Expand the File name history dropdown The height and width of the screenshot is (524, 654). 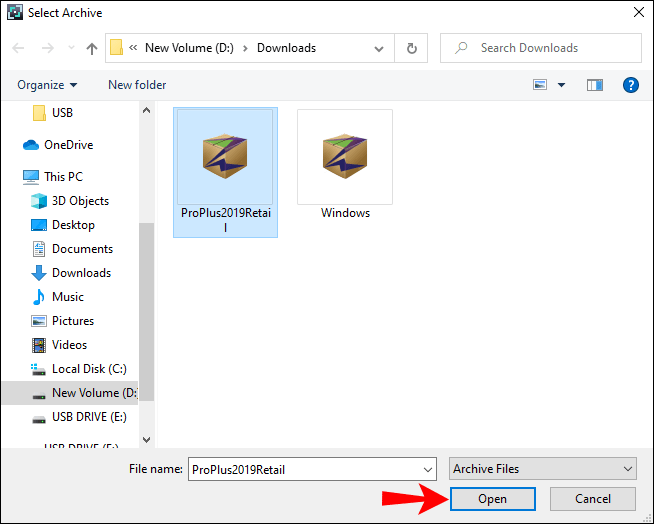coord(428,469)
